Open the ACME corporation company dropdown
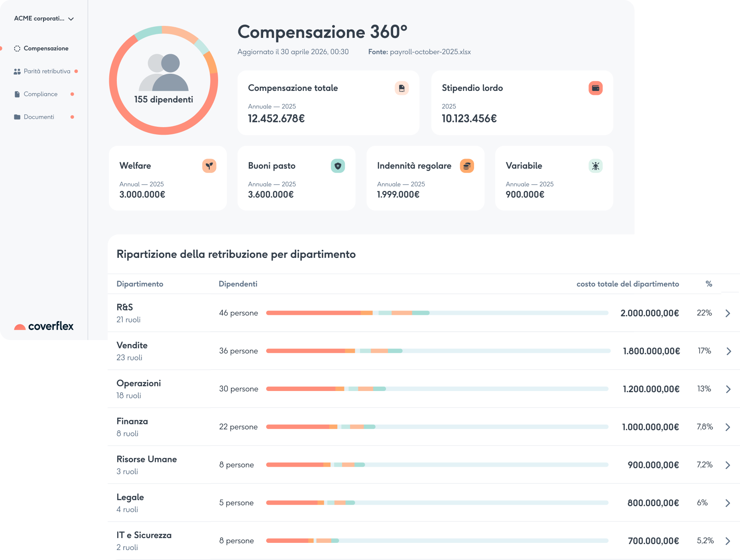The height and width of the screenshot is (560, 740). [x=44, y=19]
